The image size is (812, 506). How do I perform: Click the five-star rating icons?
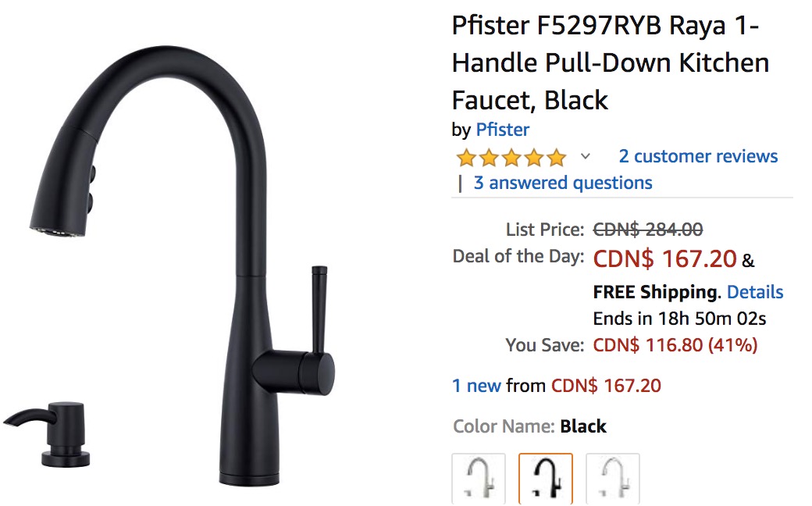pyautogui.click(x=511, y=157)
